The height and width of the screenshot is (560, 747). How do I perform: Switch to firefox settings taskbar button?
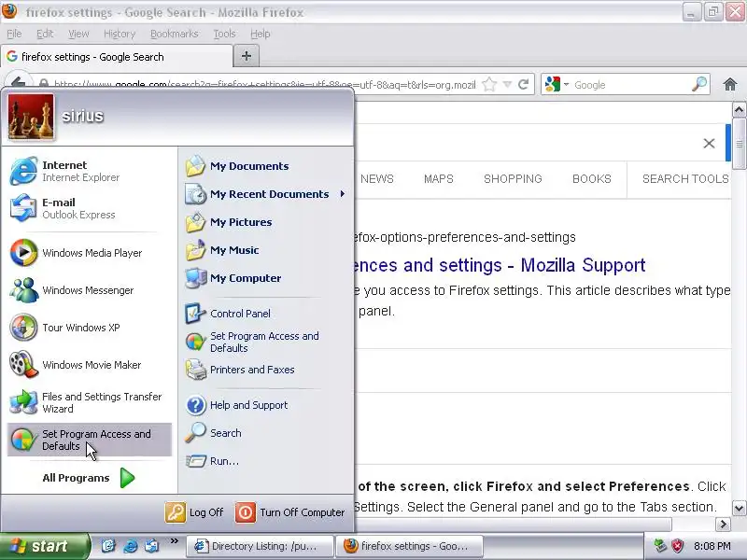tap(410, 546)
